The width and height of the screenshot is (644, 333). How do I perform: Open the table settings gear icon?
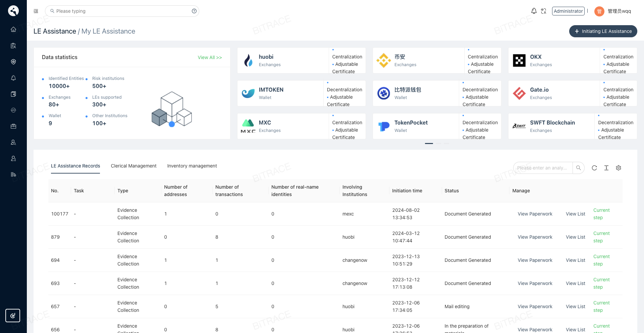click(x=619, y=168)
